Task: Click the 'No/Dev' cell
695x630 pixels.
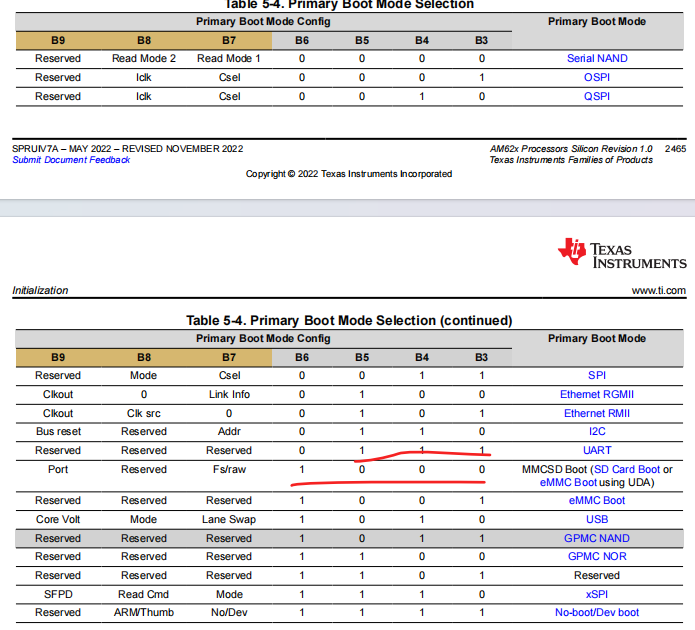Action: tap(229, 613)
